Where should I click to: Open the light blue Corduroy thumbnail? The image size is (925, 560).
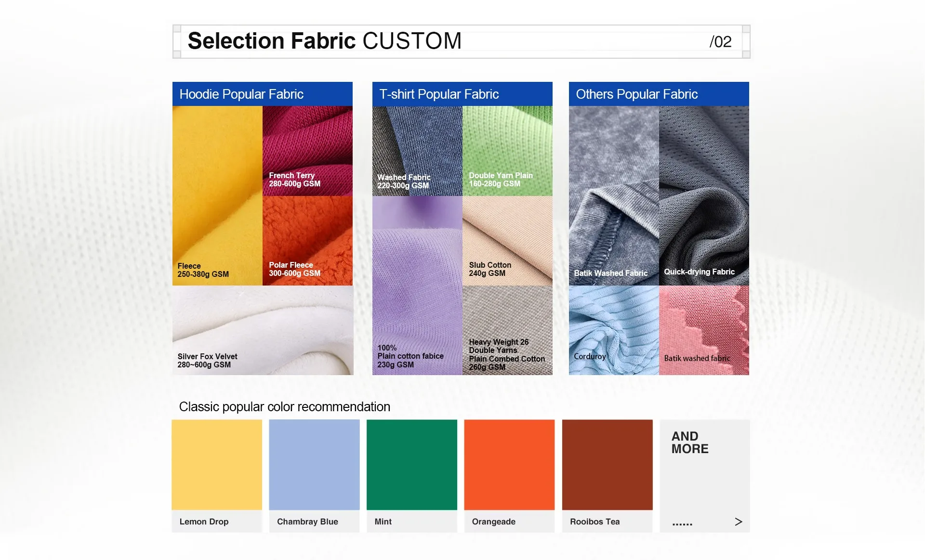click(614, 330)
